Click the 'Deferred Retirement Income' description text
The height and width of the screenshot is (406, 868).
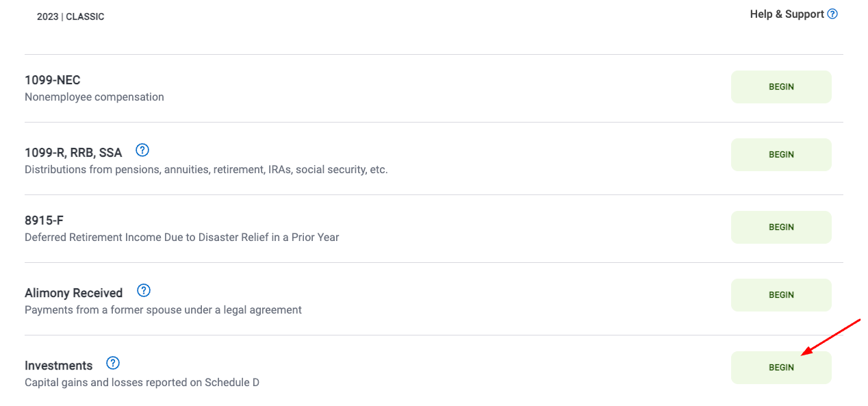pos(182,238)
